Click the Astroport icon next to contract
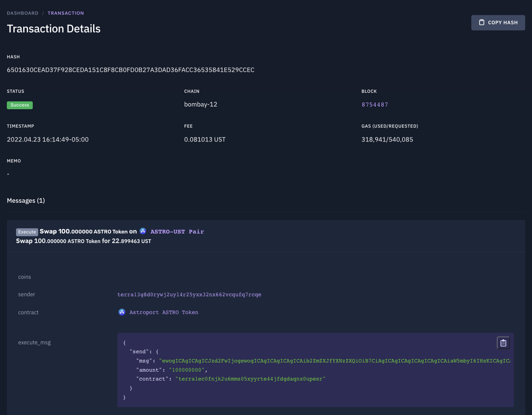Screen dimensions: 532x415 pyautogui.click(x=122, y=312)
